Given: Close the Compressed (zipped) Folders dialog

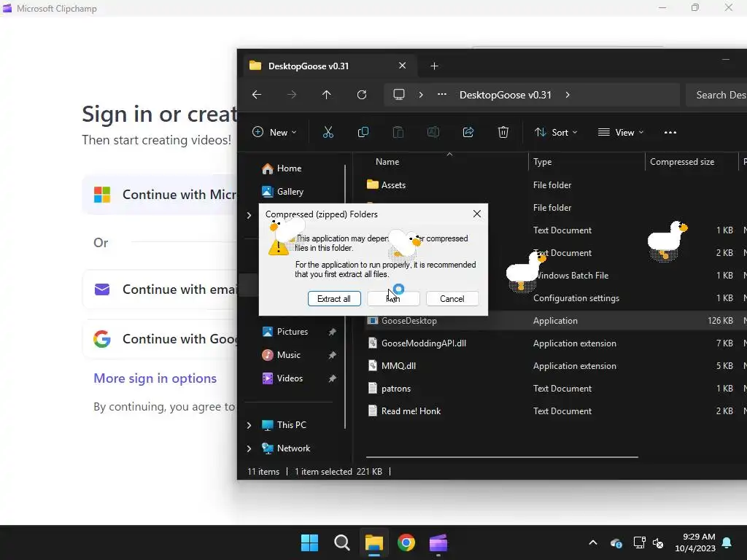Looking at the screenshot, I should click(x=477, y=214).
